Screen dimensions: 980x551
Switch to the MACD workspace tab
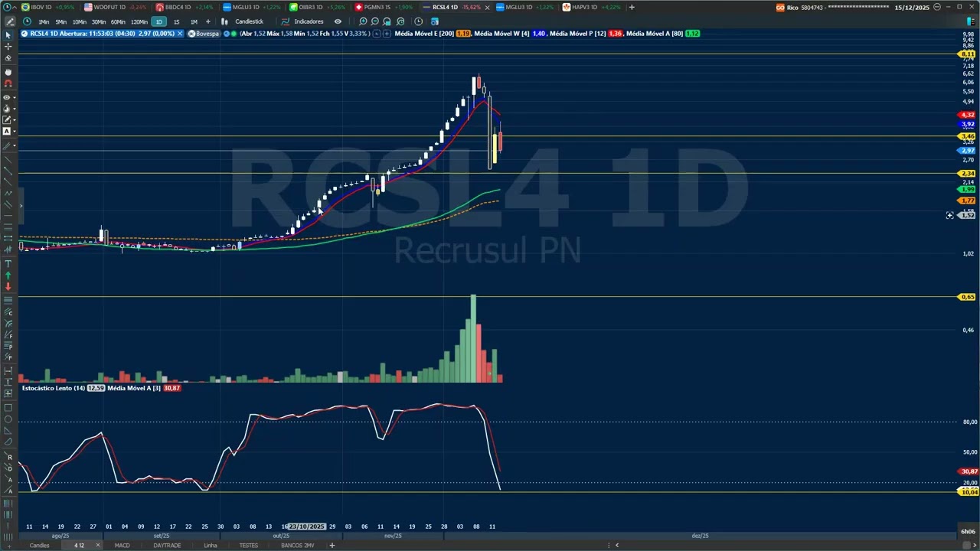click(122, 546)
